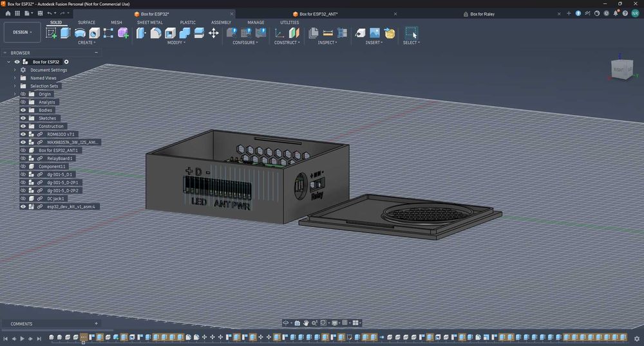Click the Insert Canvas image icon
This screenshot has width=644, height=346.
pos(375,33)
